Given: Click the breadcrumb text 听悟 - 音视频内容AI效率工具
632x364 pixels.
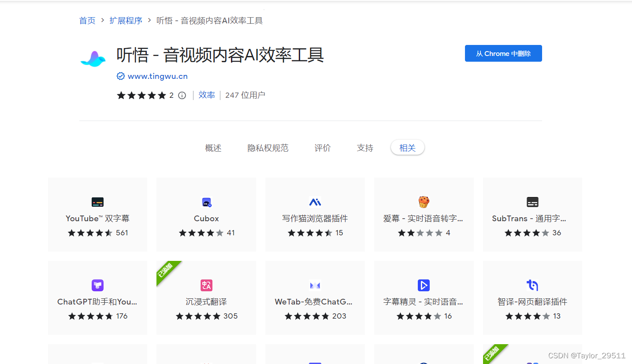Looking at the screenshot, I should (x=210, y=21).
